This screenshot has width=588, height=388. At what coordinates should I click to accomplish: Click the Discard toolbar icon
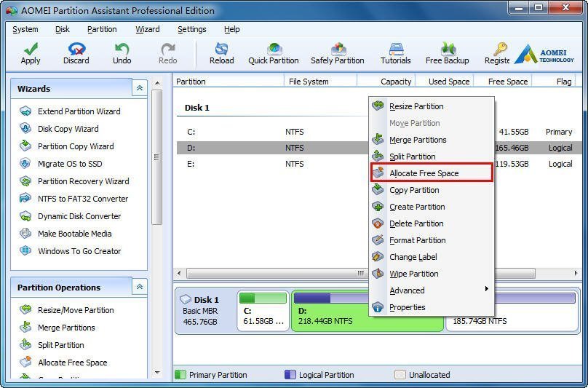click(x=76, y=49)
